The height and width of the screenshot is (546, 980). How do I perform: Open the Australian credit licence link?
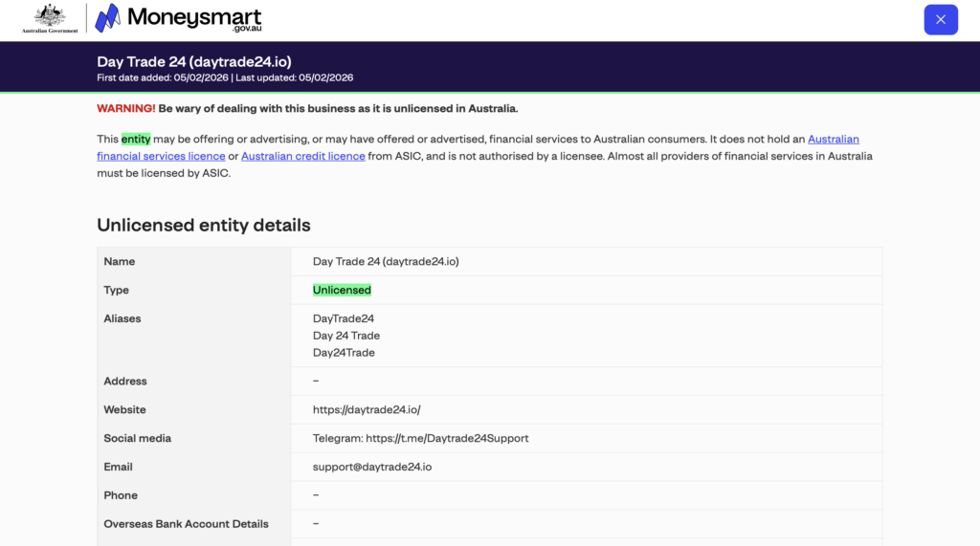click(x=302, y=156)
